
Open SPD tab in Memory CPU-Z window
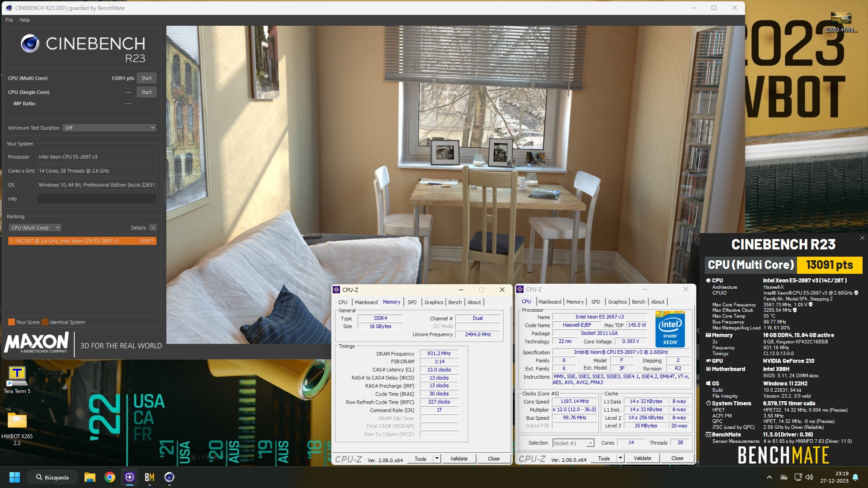coord(412,302)
